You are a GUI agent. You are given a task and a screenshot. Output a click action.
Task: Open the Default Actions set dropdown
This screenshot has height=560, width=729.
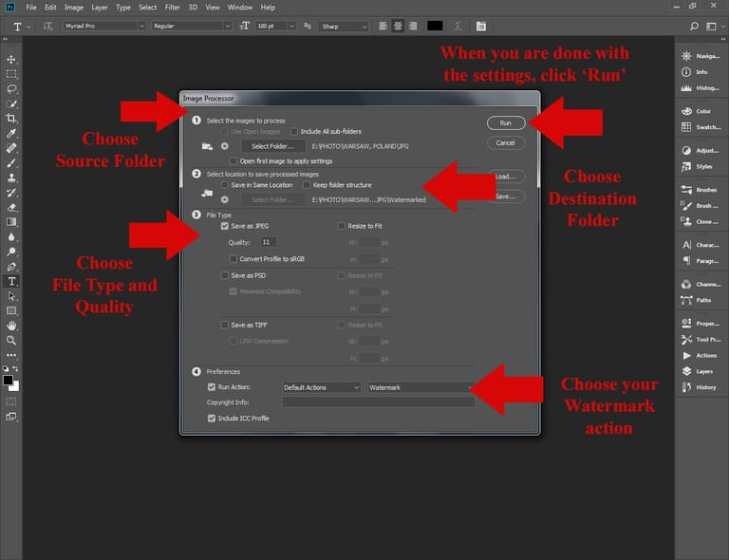321,387
